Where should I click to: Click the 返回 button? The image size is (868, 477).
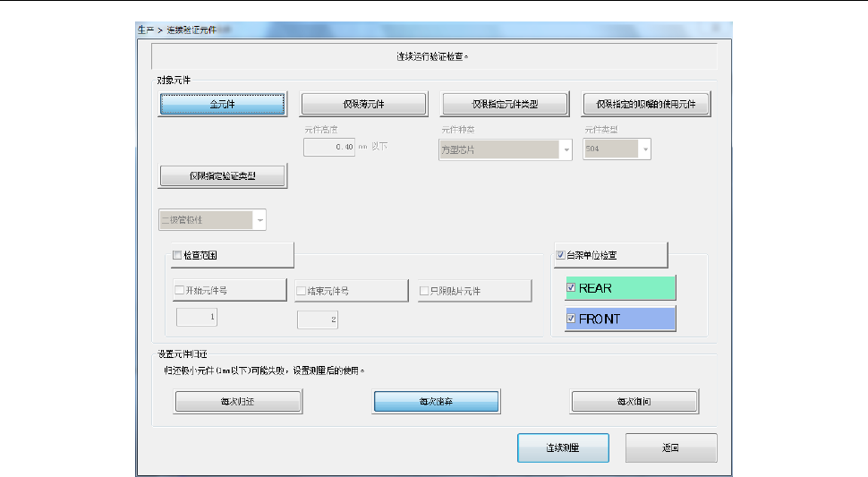pyautogui.click(x=671, y=447)
